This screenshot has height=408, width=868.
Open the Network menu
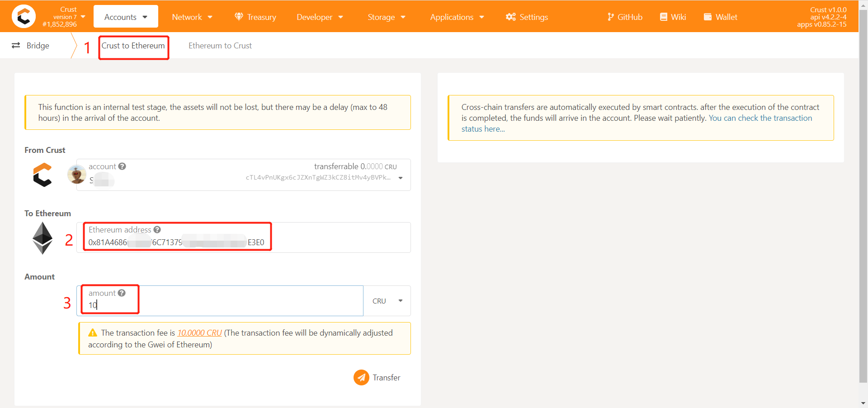(x=192, y=17)
